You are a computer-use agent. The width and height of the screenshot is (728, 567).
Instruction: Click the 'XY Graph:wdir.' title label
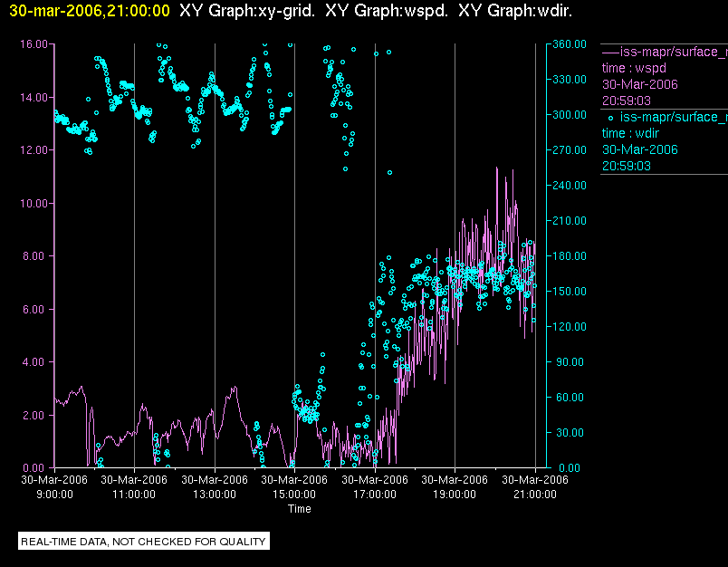(x=515, y=11)
